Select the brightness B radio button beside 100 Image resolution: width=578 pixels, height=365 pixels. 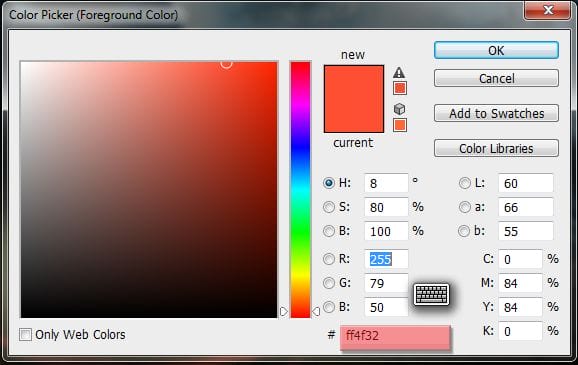click(329, 231)
